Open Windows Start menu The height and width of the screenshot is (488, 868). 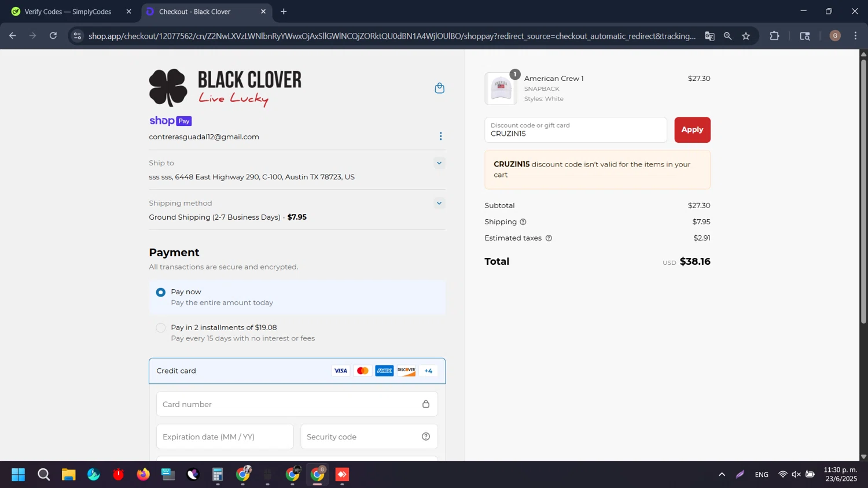click(19, 475)
